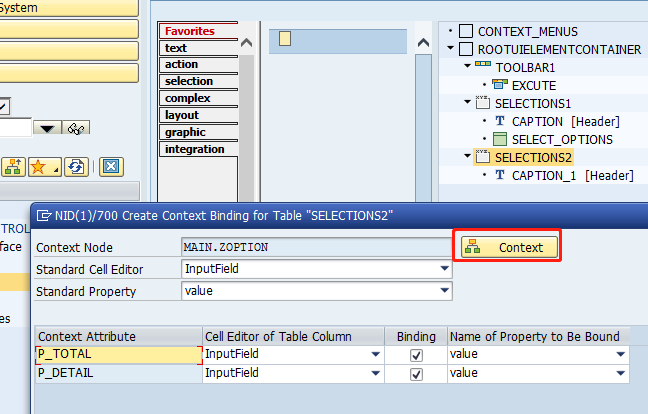Click the refresh toolbar icon
The height and width of the screenshot is (414, 648).
(76, 167)
